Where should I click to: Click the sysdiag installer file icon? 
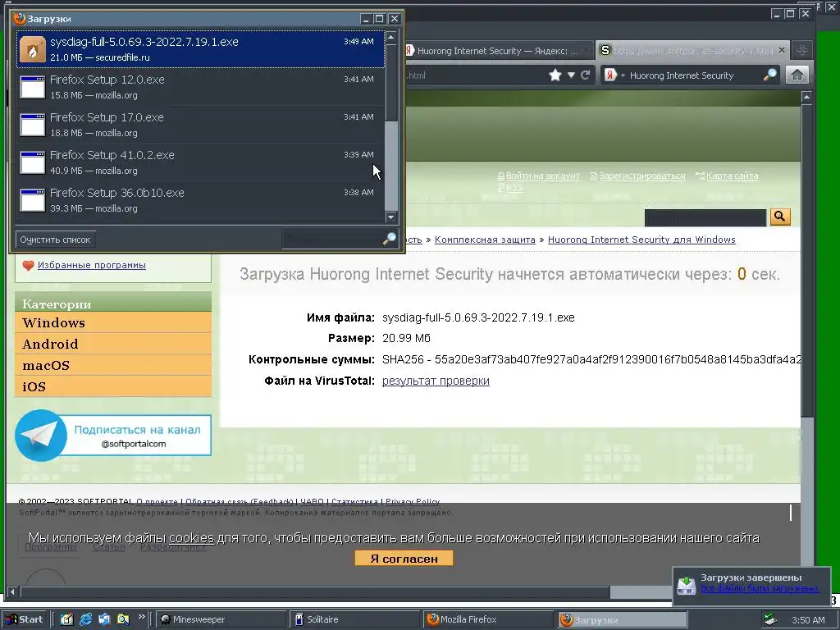pyautogui.click(x=32, y=49)
